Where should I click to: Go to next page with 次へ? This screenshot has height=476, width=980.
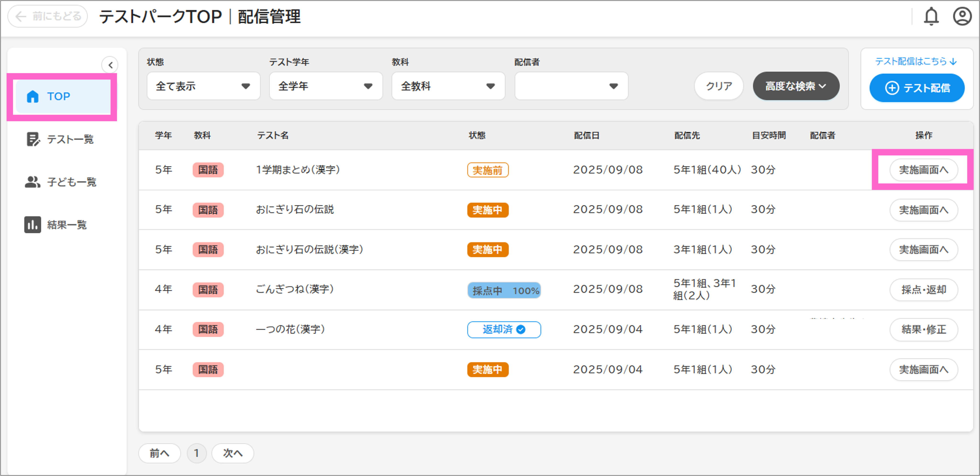[232, 453]
